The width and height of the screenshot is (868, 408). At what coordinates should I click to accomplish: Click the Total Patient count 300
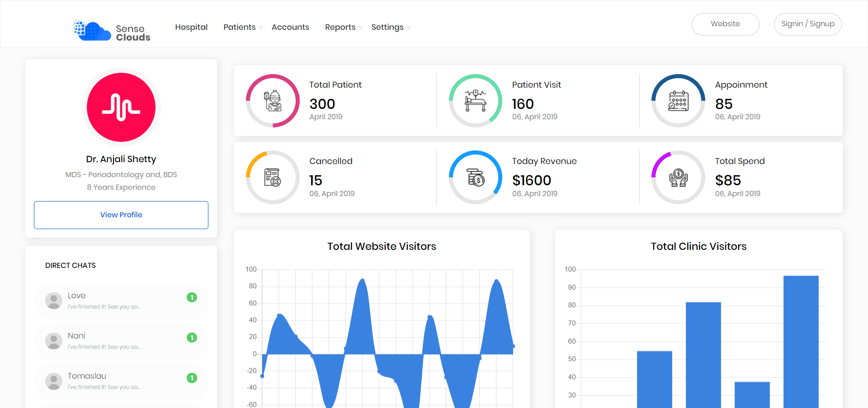[322, 104]
